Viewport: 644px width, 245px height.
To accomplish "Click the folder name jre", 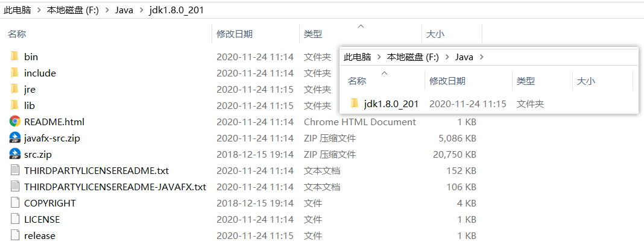I will point(30,89).
